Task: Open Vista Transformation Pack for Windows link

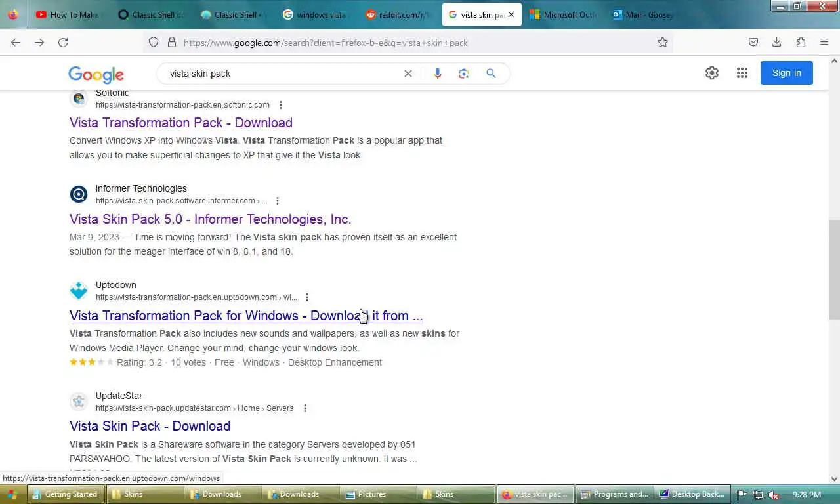Action: pyautogui.click(x=246, y=316)
